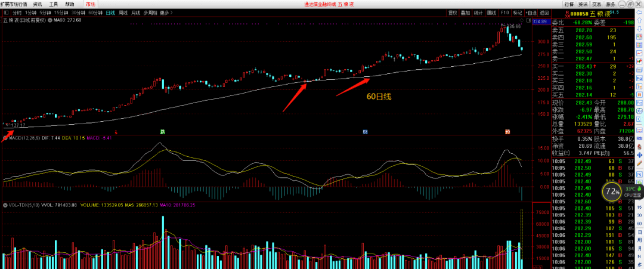
Task: Select the 市场 tab
Action: pos(90,4)
